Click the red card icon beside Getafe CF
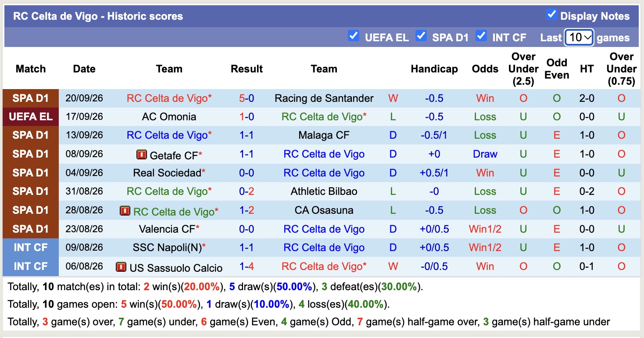The height and width of the screenshot is (338, 644). pos(141,155)
